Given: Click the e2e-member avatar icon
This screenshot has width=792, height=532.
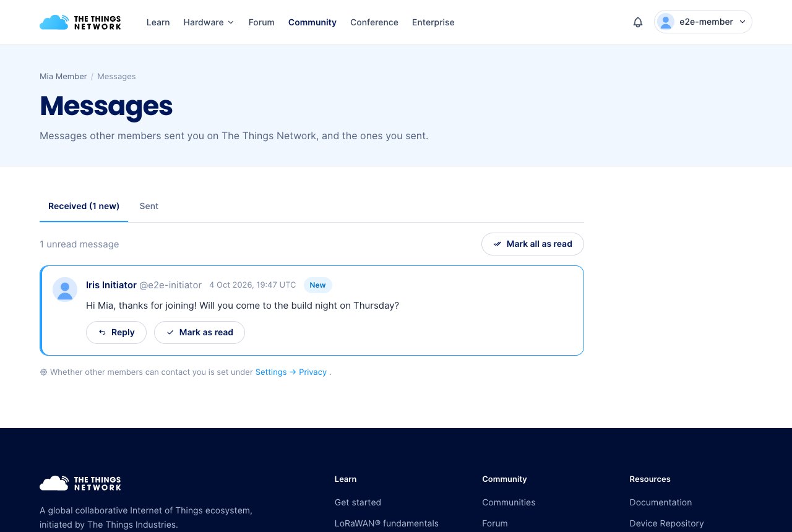Looking at the screenshot, I should [x=666, y=22].
